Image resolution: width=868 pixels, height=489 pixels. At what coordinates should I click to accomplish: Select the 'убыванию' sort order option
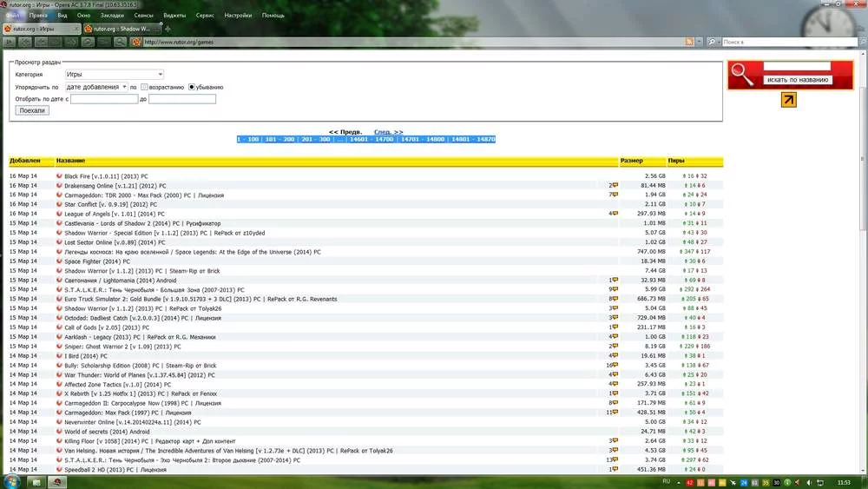(192, 87)
